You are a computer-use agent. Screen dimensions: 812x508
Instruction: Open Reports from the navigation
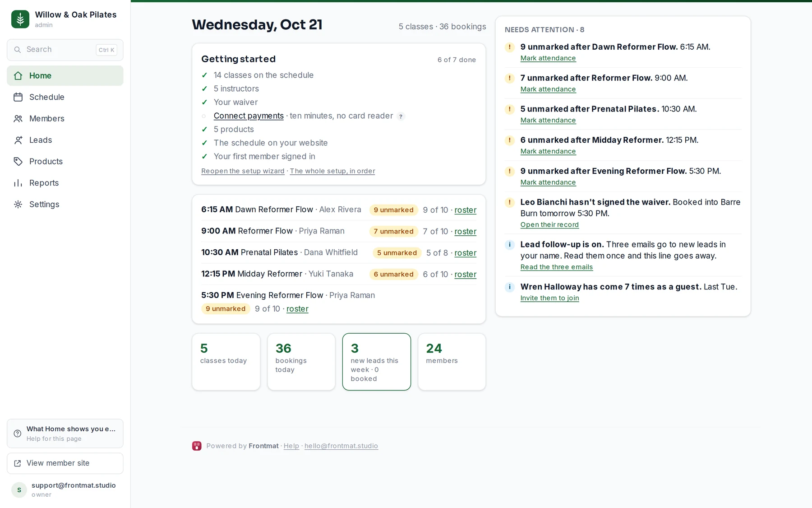pos(65,183)
